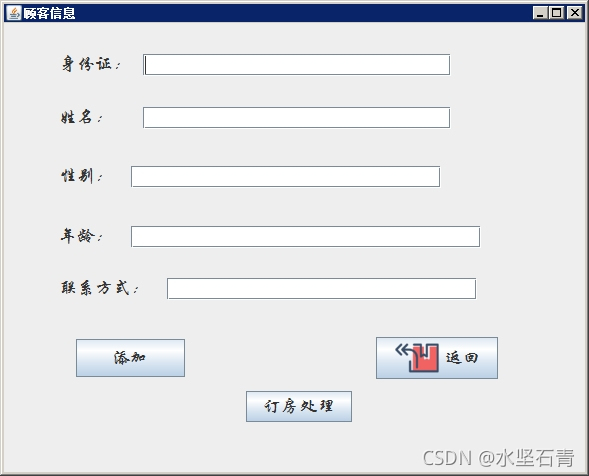Screen dimensions: 589x476
Task: Click the 年龄 label text
Action: point(82,236)
